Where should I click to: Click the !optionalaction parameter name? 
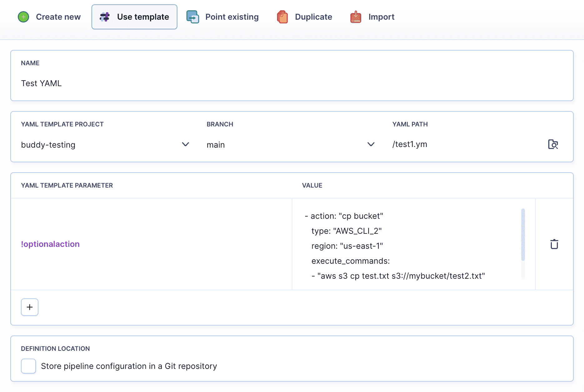tap(50, 244)
